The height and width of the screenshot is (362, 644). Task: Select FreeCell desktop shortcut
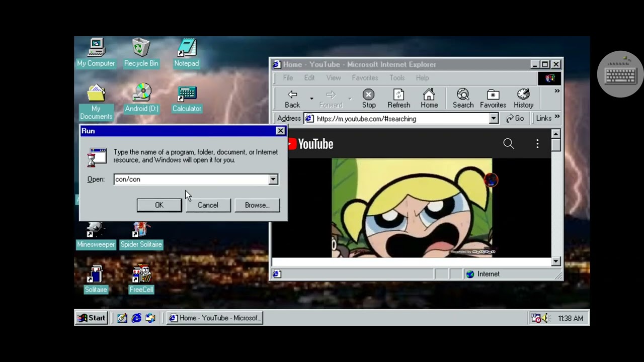[x=141, y=280]
